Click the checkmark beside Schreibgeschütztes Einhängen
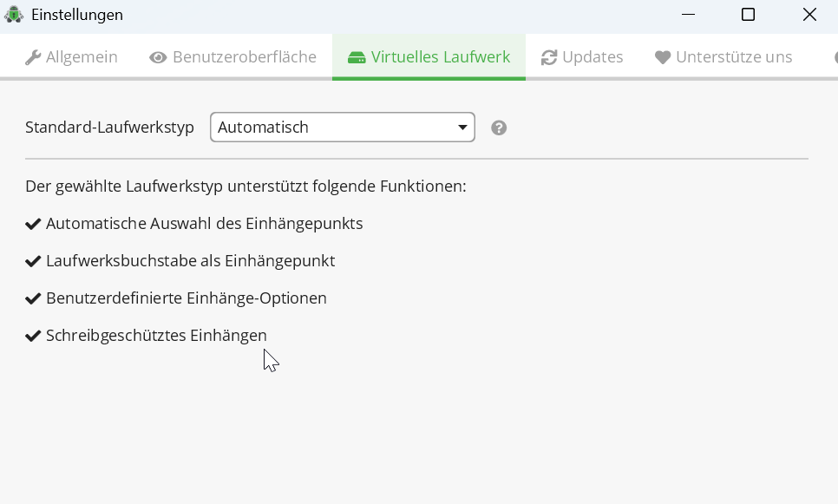Screen dimensions: 838x504 [x=33, y=335]
